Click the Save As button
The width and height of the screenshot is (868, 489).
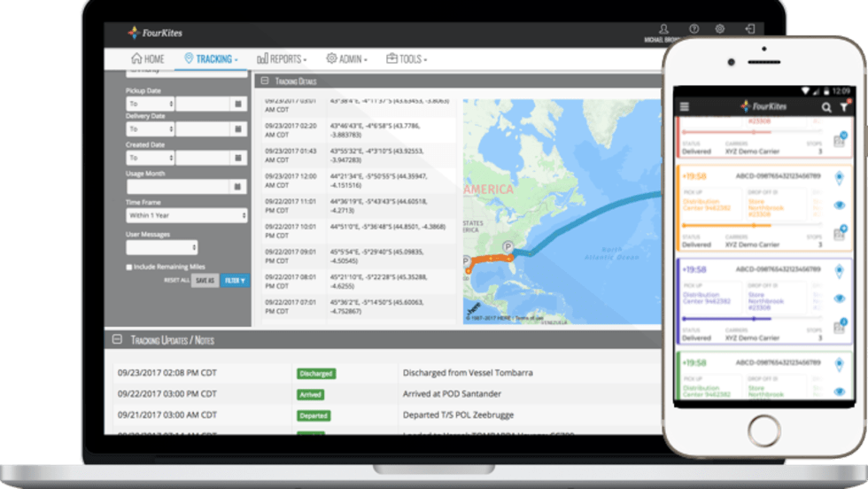[x=205, y=281]
